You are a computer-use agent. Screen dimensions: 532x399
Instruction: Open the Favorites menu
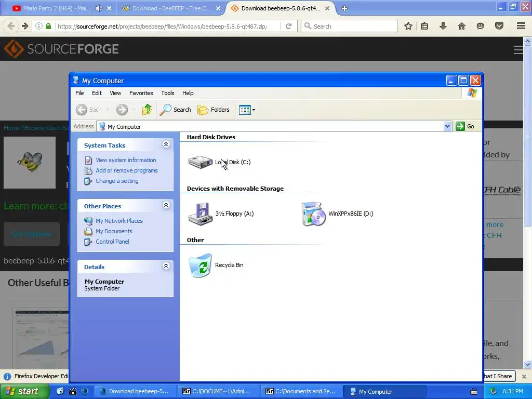pos(141,93)
